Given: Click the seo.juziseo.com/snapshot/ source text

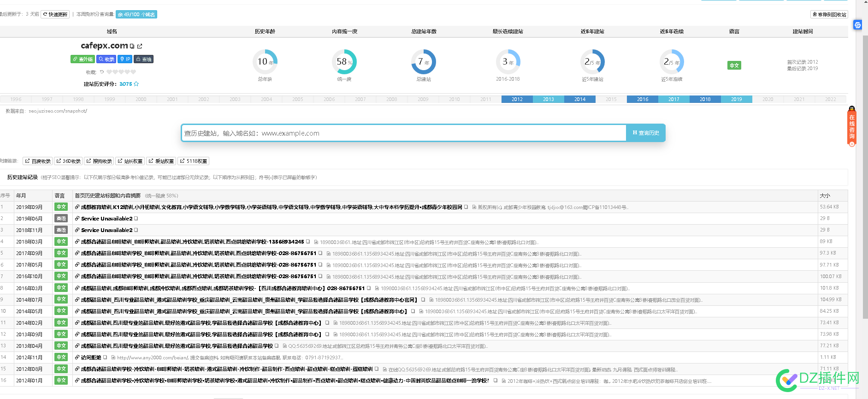Looking at the screenshot, I should coord(58,111).
